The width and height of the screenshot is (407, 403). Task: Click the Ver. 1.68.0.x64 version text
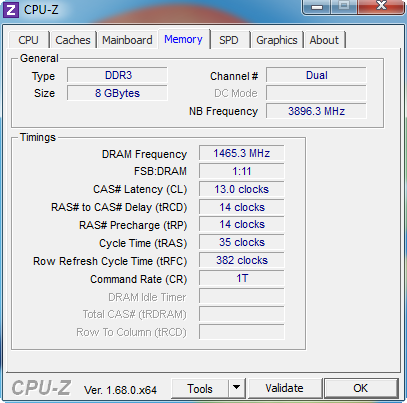[x=120, y=390]
